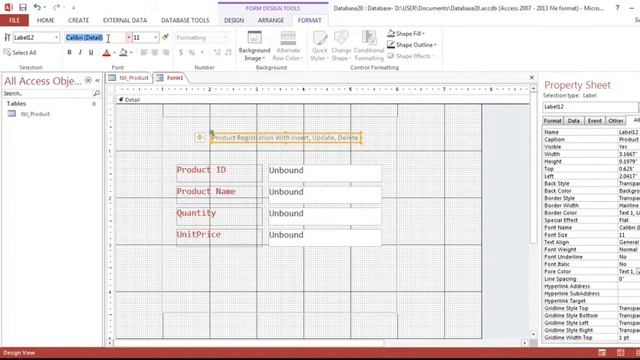Click the Select All button
Image resolution: width=640 pixels, height=360 pixels.
(20, 53)
